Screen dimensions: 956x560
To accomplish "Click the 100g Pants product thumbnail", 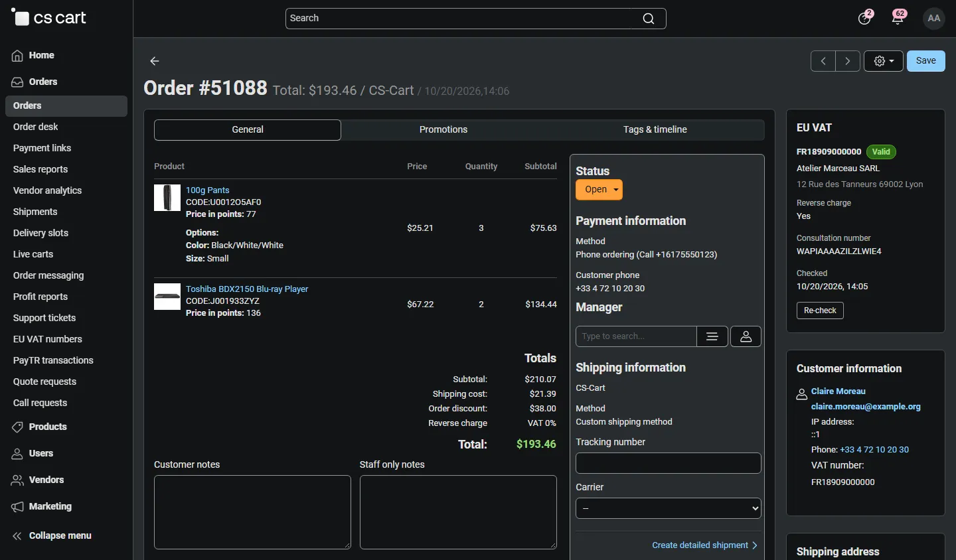I will tap(167, 198).
